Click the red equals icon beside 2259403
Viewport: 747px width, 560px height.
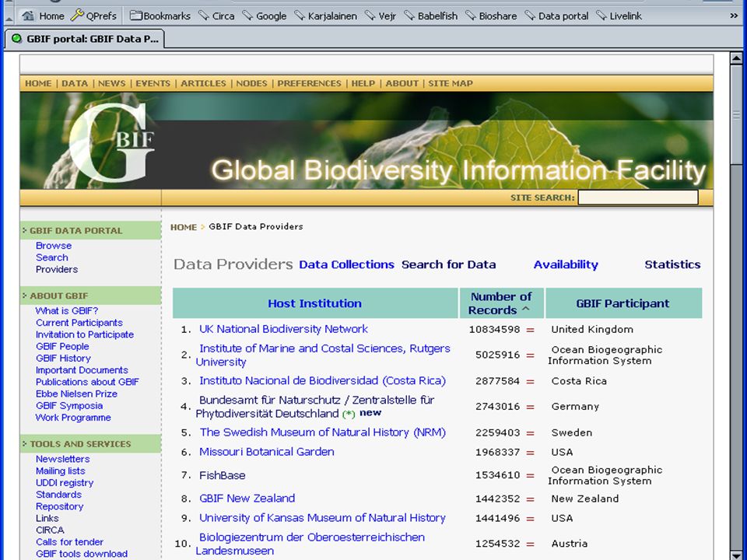tap(530, 433)
